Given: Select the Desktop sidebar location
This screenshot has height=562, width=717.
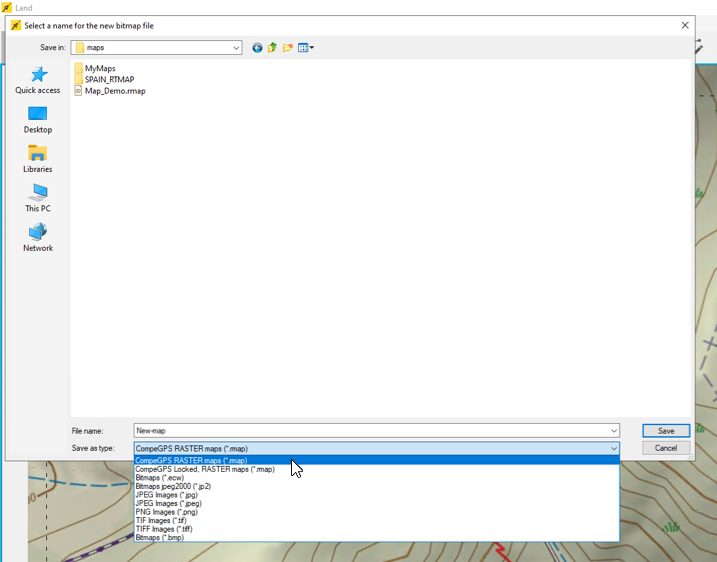Looking at the screenshot, I should pos(37,120).
